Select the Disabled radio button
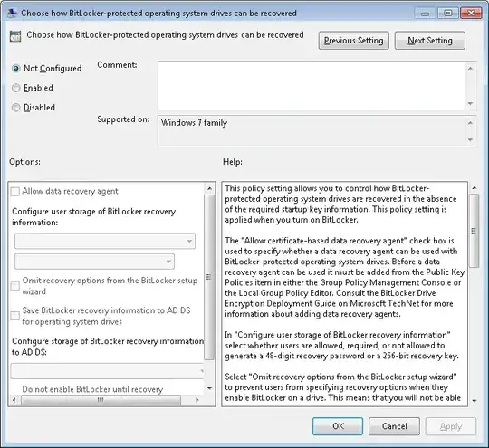This screenshot has height=448, width=489. point(16,108)
